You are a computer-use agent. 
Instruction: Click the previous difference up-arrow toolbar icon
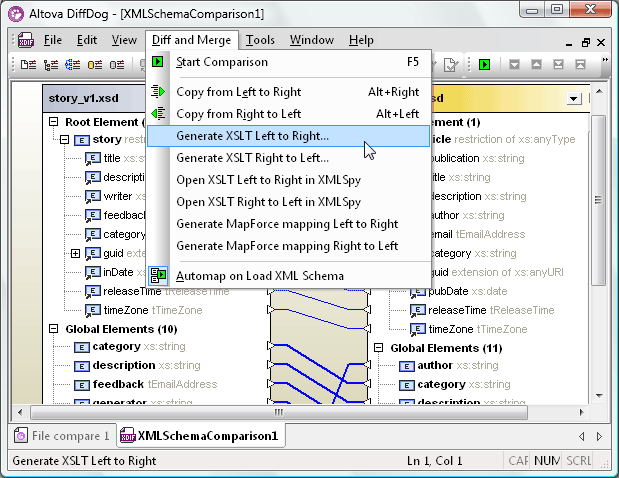(536, 64)
